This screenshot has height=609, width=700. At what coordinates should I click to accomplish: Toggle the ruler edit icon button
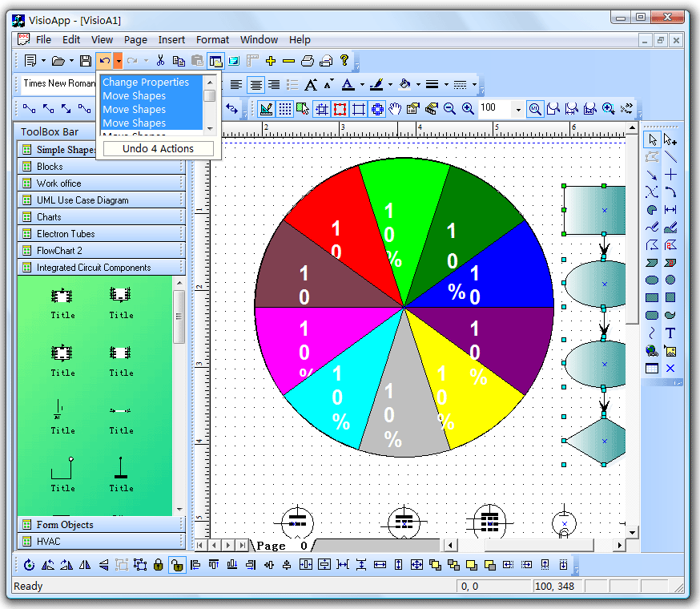point(266,108)
